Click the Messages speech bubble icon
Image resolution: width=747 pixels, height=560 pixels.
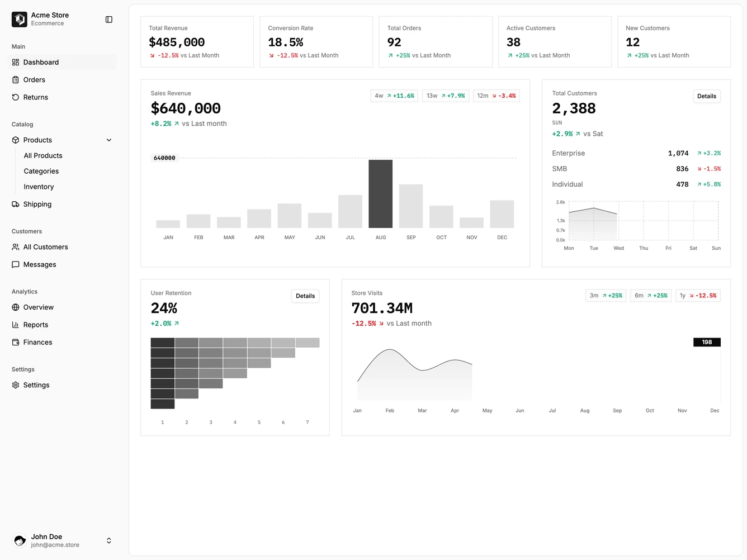[16, 265]
